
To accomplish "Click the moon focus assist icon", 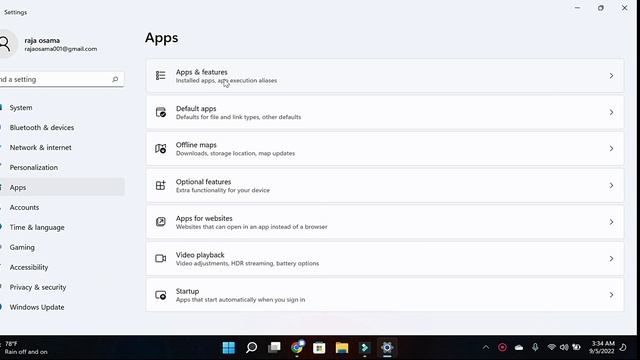I will tap(623, 347).
